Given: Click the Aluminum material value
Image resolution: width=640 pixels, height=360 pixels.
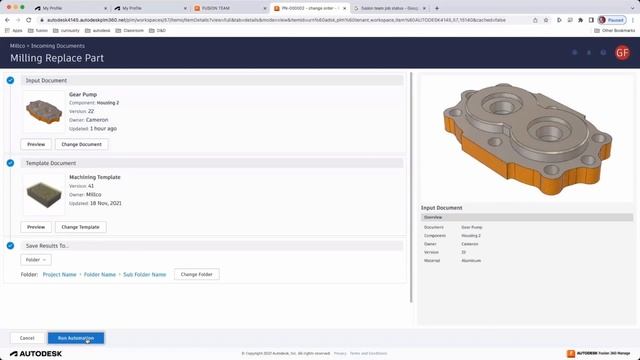Looking at the screenshot, I should point(471,260).
